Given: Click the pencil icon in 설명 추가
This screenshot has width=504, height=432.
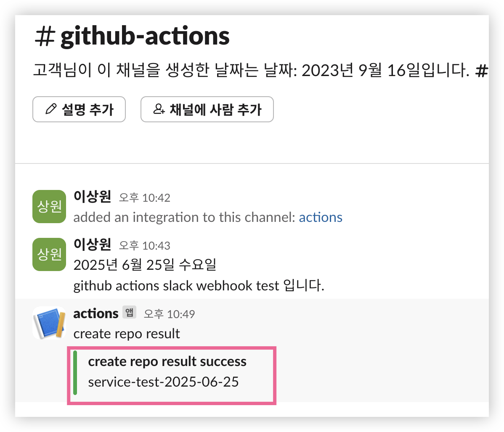Looking at the screenshot, I should point(51,109).
